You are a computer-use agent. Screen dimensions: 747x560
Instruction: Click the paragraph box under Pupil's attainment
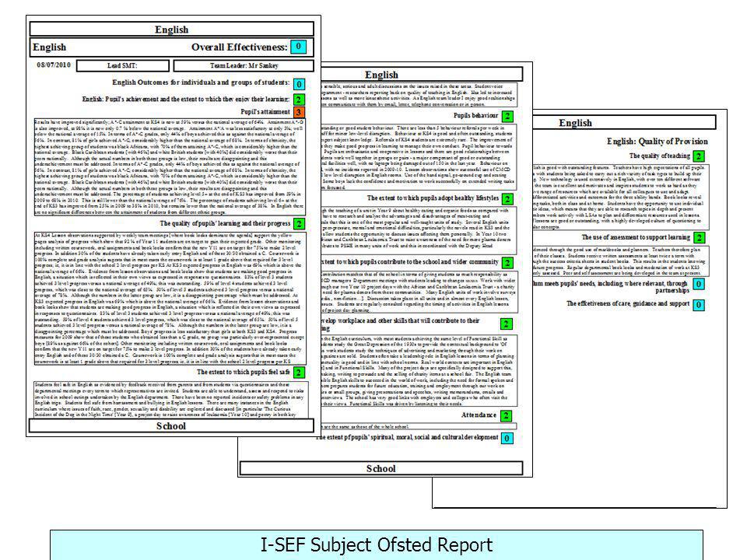click(170, 167)
